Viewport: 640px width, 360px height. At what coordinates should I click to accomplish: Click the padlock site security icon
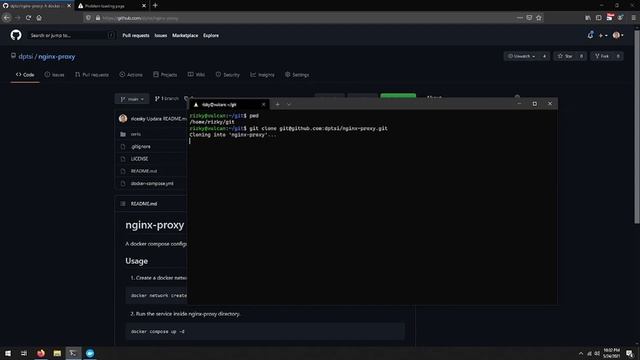click(98, 18)
